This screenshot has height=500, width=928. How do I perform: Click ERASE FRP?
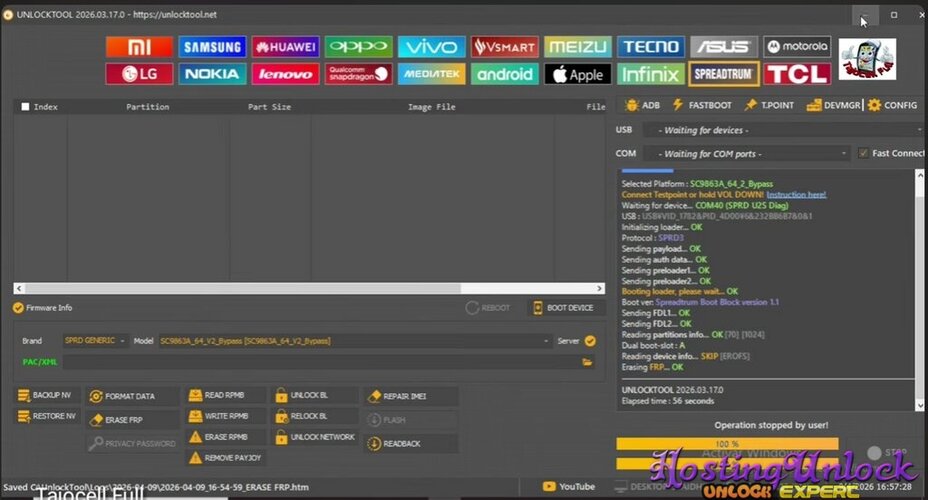coord(133,420)
